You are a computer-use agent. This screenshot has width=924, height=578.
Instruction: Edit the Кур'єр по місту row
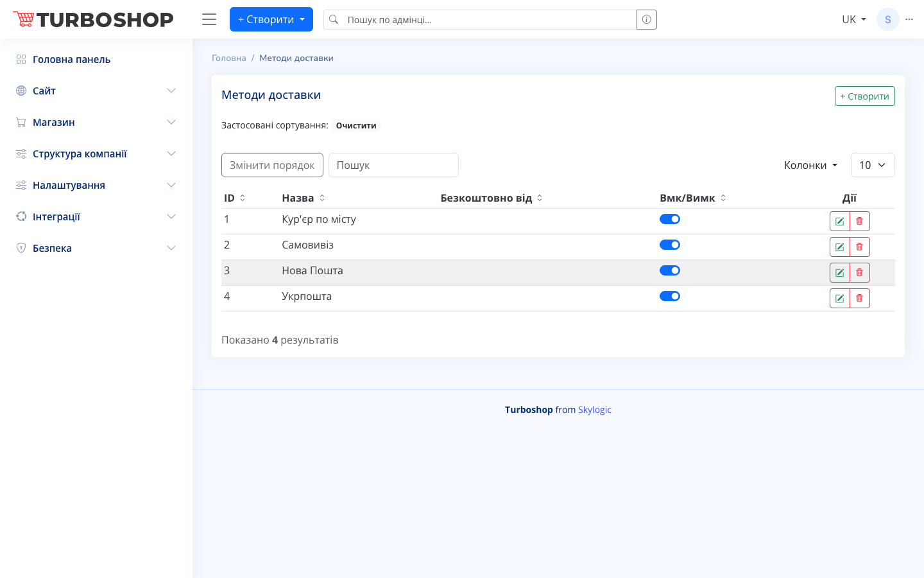click(x=840, y=221)
